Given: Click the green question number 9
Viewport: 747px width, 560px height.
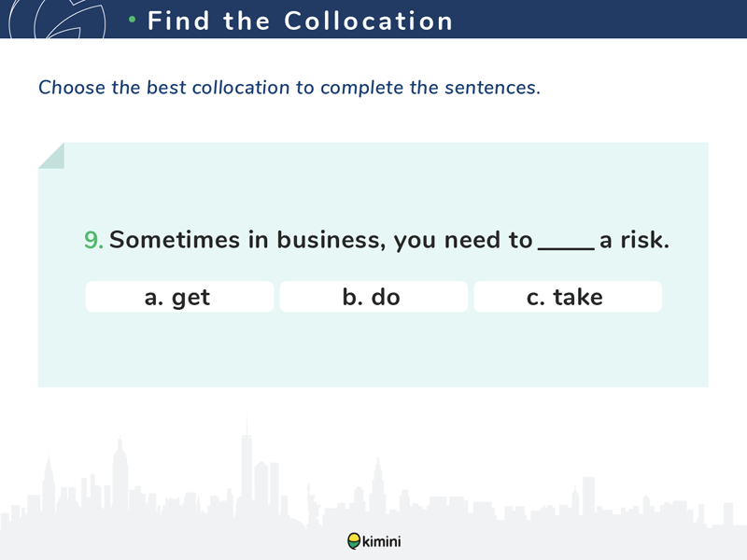Looking at the screenshot, I should [x=93, y=240].
